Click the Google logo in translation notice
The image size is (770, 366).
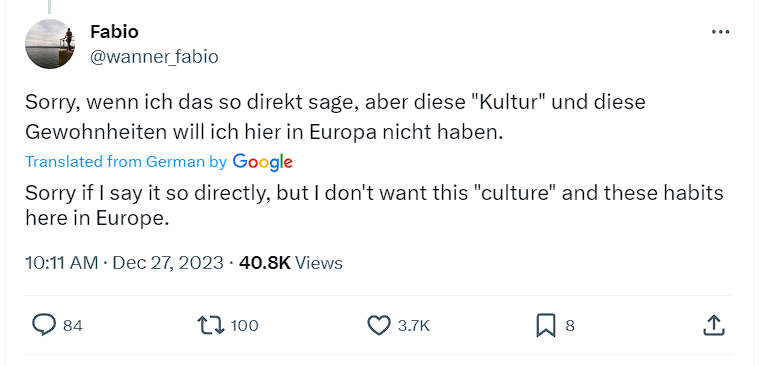pos(263,162)
